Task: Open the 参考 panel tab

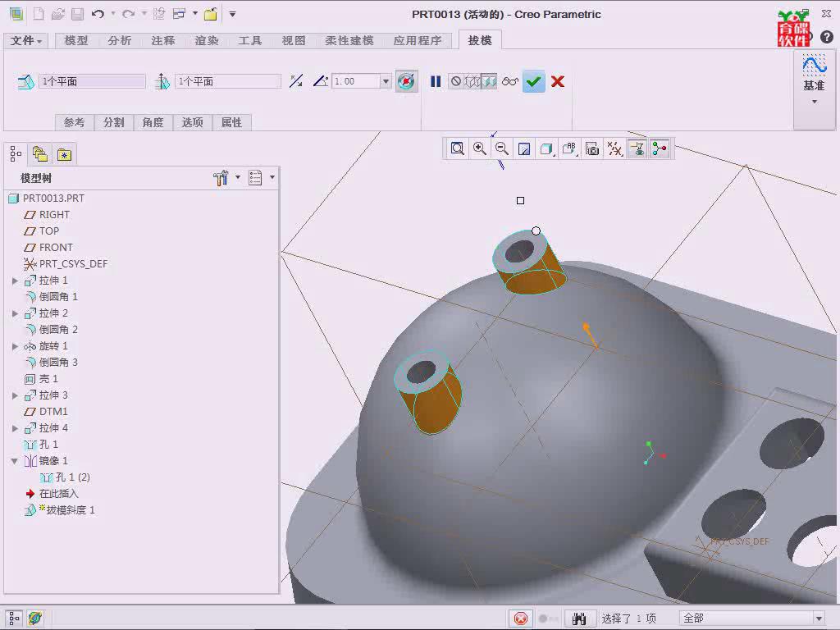Action: [x=74, y=123]
